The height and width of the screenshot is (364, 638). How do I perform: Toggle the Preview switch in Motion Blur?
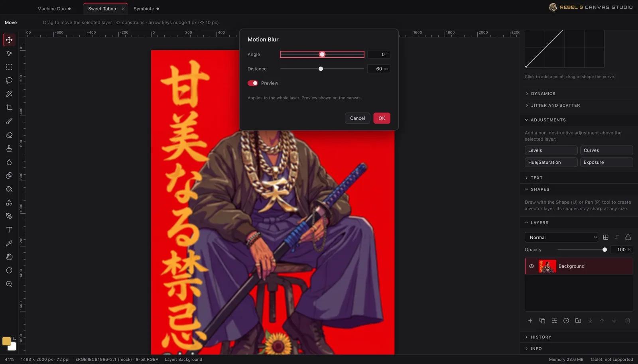(x=253, y=83)
